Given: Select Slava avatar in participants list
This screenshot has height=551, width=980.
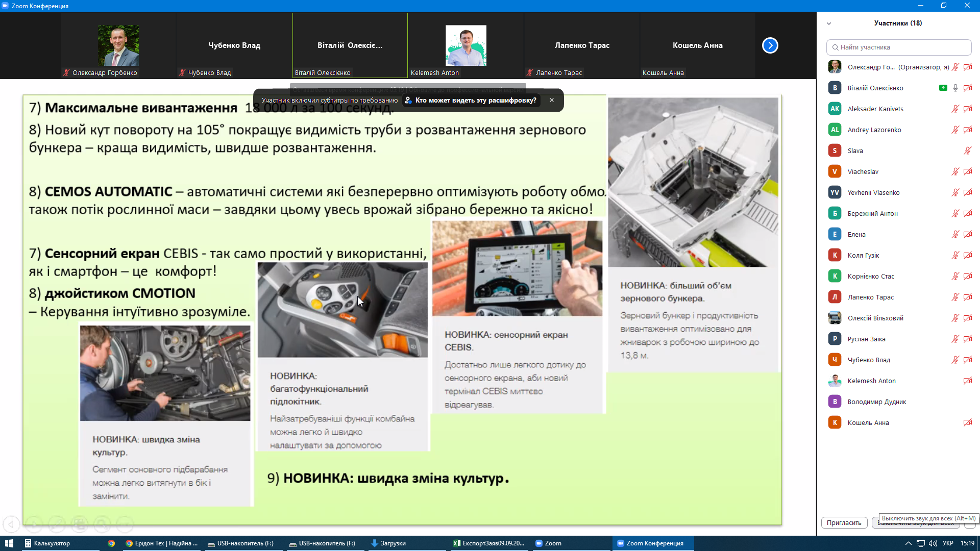Looking at the screenshot, I should (835, 151).
